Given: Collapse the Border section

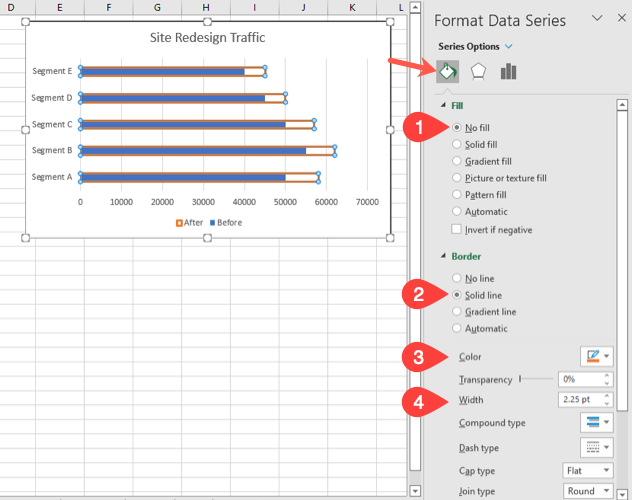Looking at the screenshot, I should click(444, 256).
